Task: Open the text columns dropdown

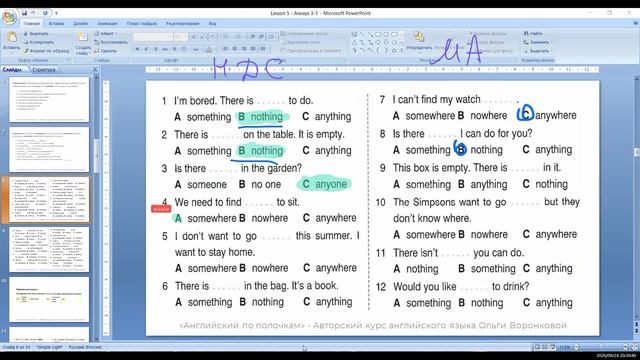Action: click(264, 49)
